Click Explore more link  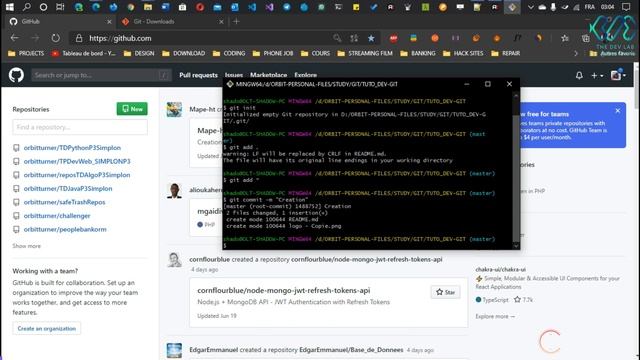click(495, 316)
